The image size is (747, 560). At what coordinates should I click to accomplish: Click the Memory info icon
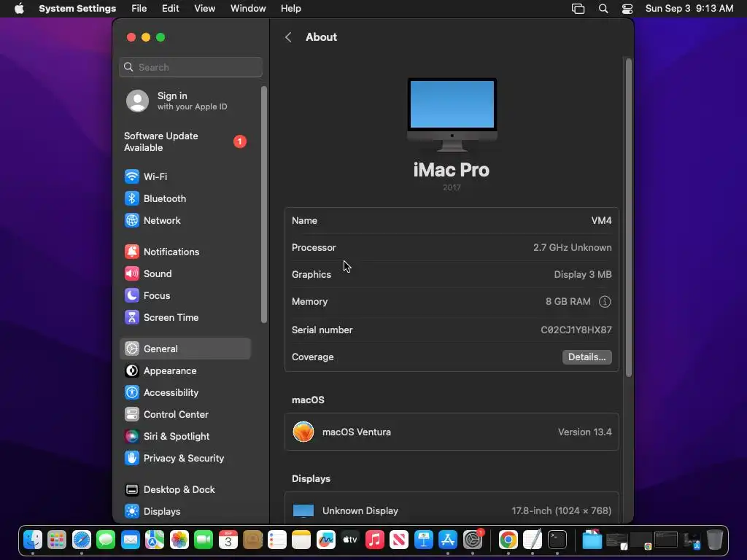(605, 302)
